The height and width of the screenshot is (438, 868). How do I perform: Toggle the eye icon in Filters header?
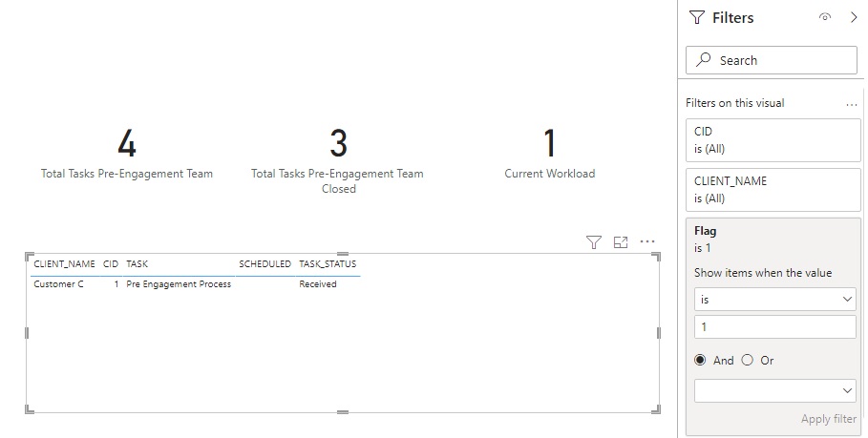825,17
